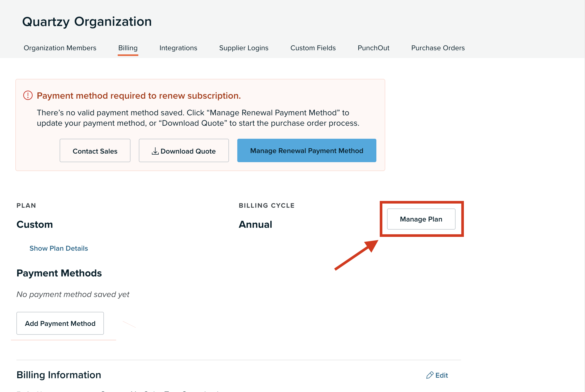Switch to the Purchase Orders tab
585x392 pixels.
click(438, 48)
